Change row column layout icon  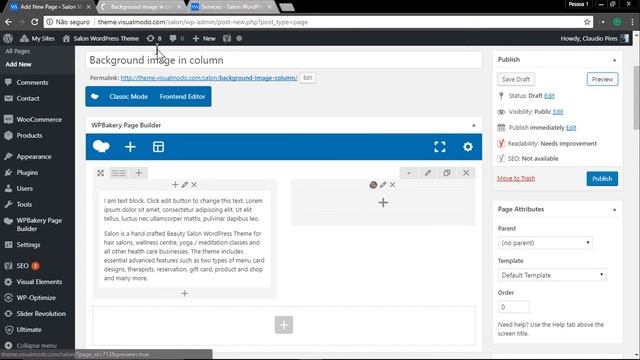click(x=119, y=173)
